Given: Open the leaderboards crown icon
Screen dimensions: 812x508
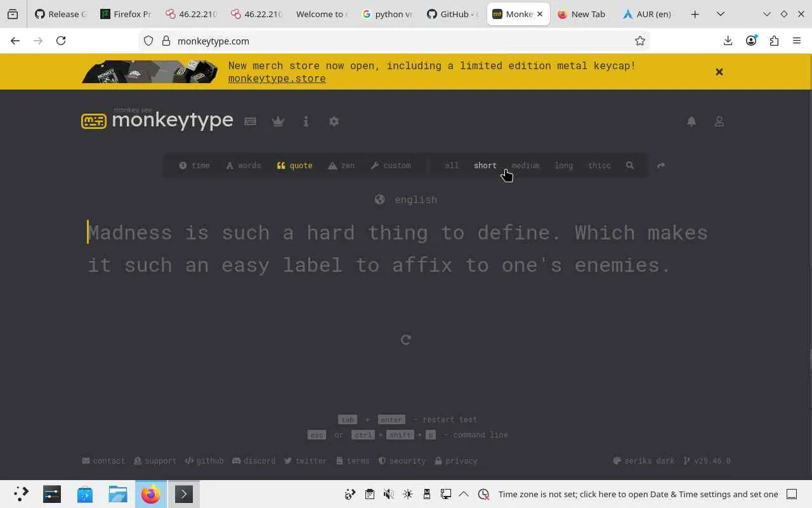Looking at the screenshot, I should (278, 121).
